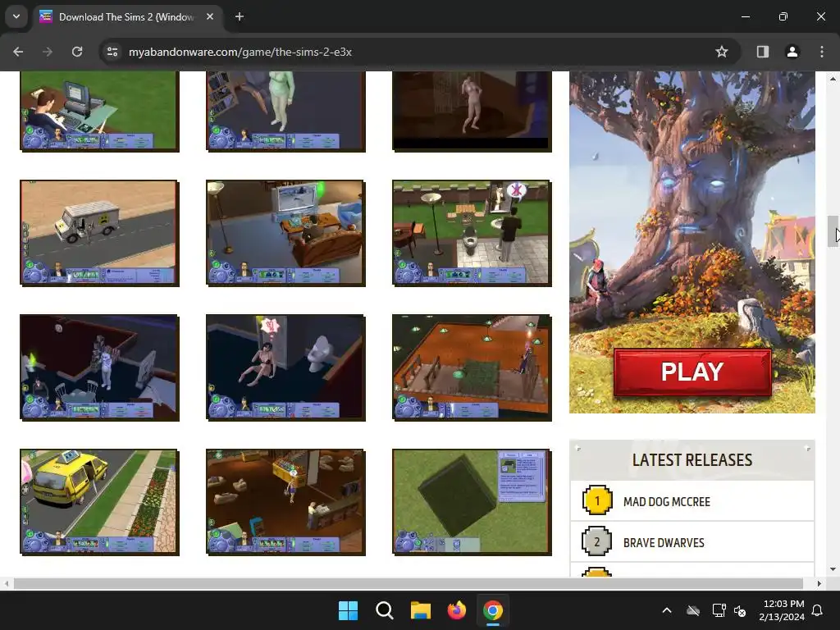Click the scroll up arrow

[833, 79]
